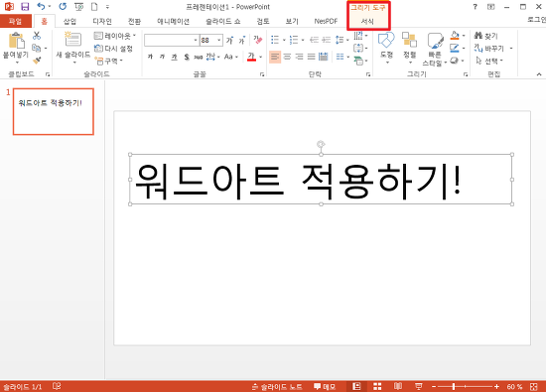Click the login (로그인) link
Viewport: 546px width, 392px height.
[x=537, y=20]
